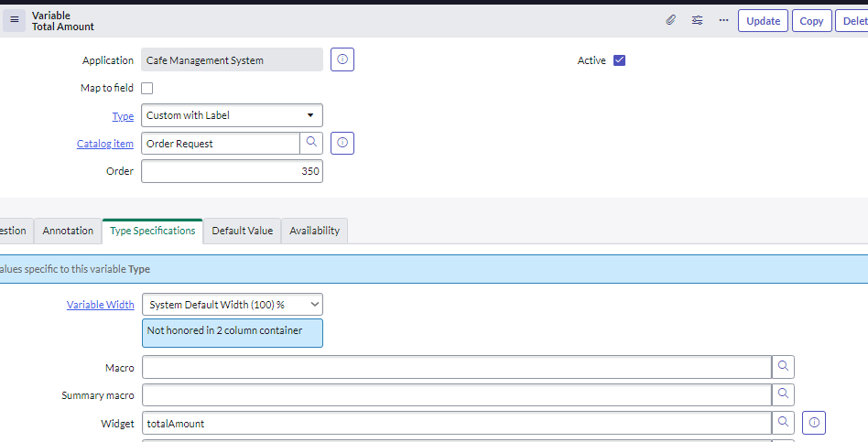
Task: Click the Widget info icon
Action: click(814, 423)
